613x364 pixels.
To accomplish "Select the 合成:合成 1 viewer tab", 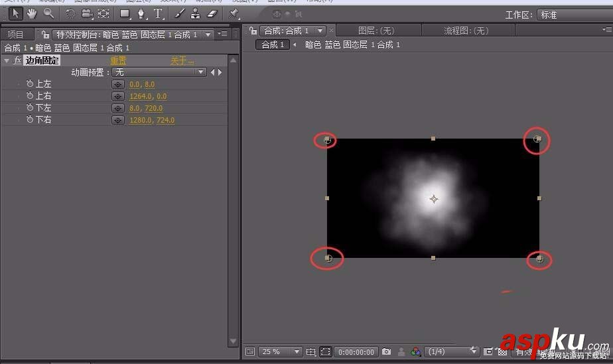I will pos(286,30).
